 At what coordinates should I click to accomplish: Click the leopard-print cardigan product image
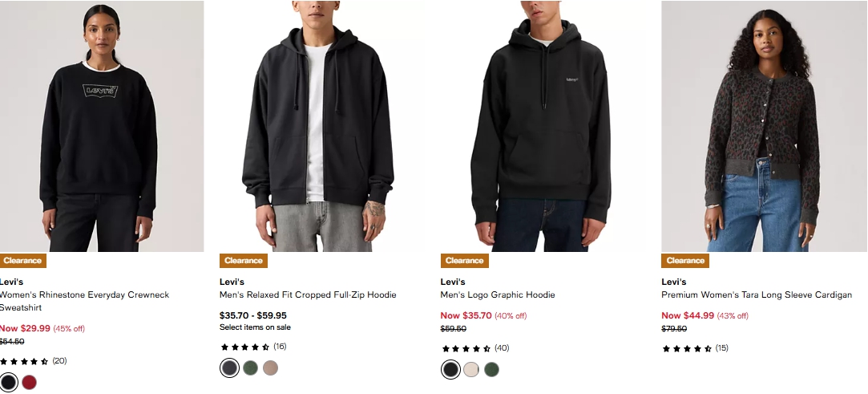[762, 127]
